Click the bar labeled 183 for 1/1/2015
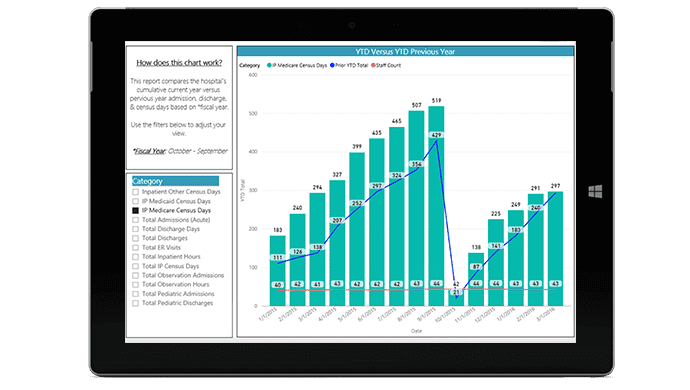The height and width of the screenshot is (390, 690). point(278,270)
